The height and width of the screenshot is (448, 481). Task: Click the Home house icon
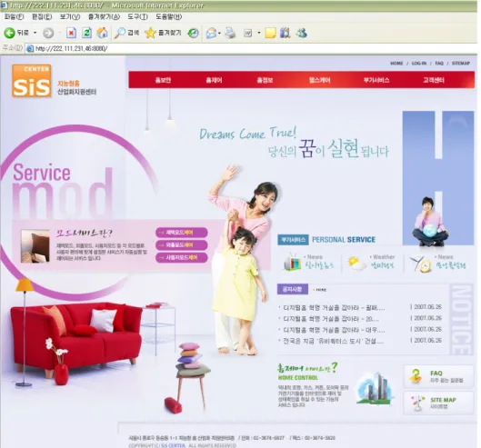pos(102,33)
